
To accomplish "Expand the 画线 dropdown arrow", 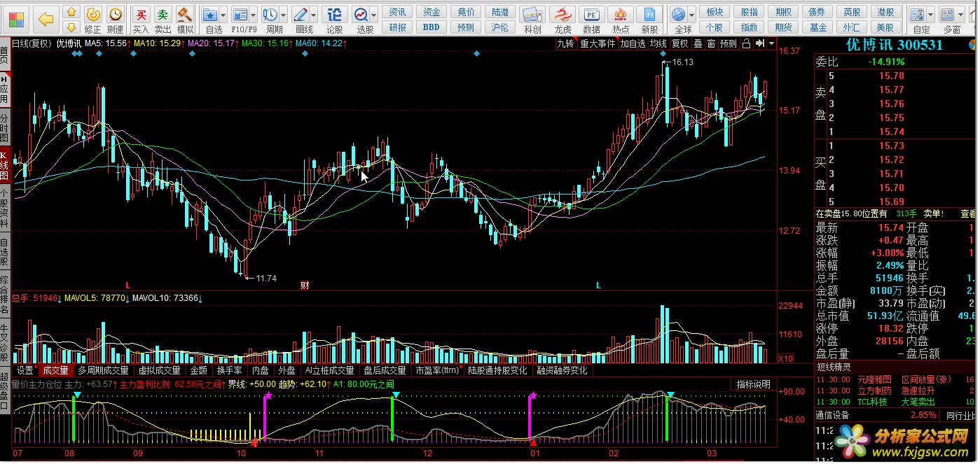I will click(314, 15).
